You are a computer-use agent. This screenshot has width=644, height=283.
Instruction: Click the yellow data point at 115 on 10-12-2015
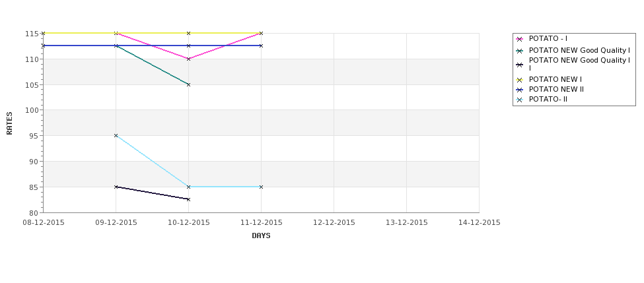(x=188, y=33)
